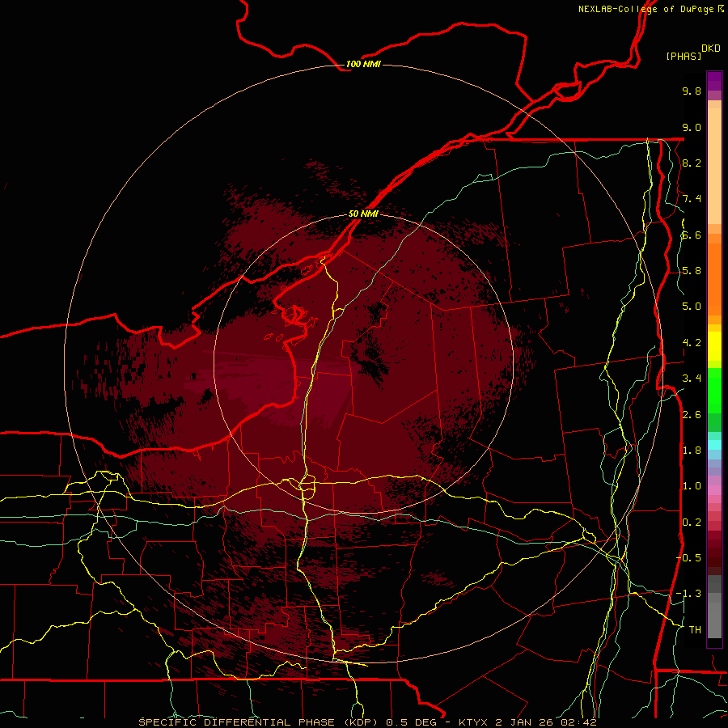Click the yellow segment of the color bar
728x728 pixels.
coord(714,346)
